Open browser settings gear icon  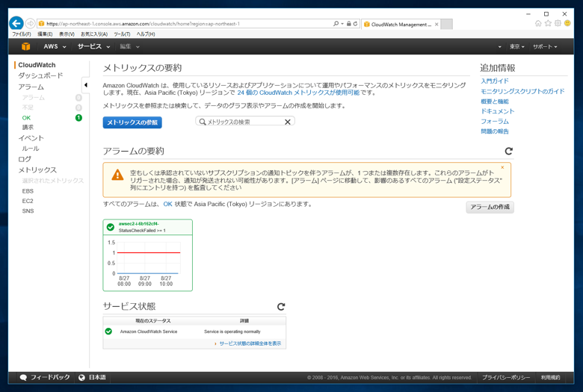coord(558,23)
